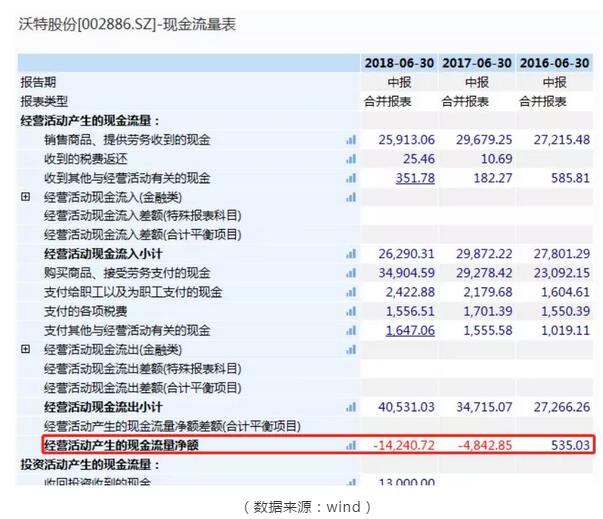Click chart icon for 收到的税费返还 row

(x=351, y=159)
